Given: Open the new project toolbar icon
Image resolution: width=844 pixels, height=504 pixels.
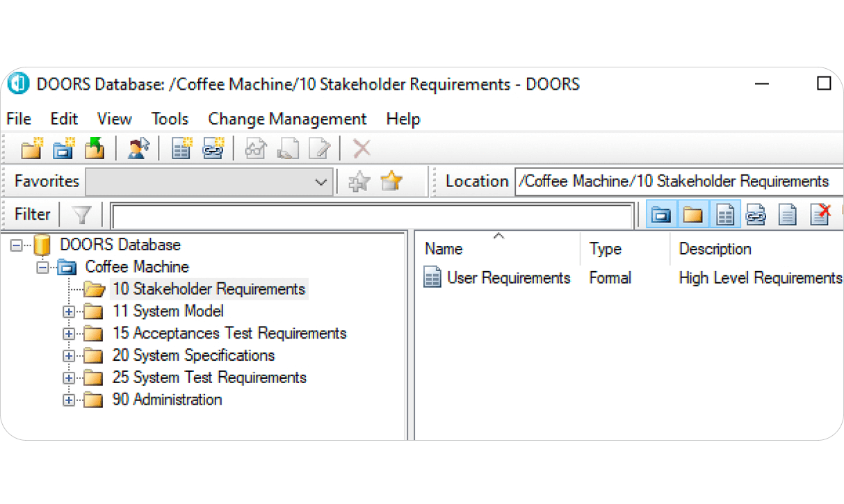Looking at the screenshot, I should [x=63, y=148].
